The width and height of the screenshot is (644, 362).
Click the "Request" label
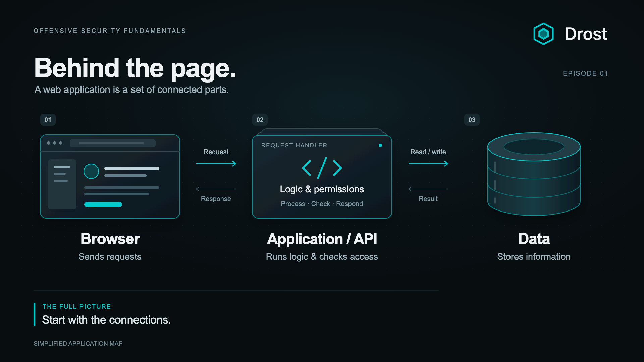click(216, 152)
